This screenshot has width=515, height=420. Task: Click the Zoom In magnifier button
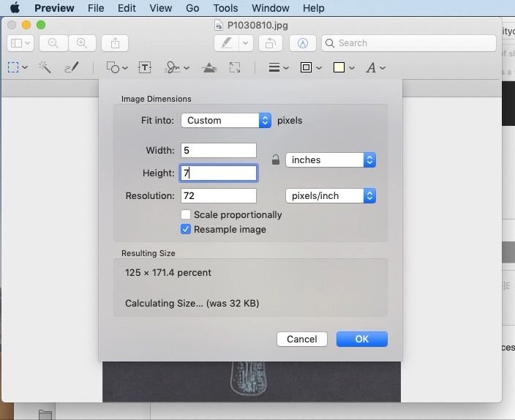point(82,43)
